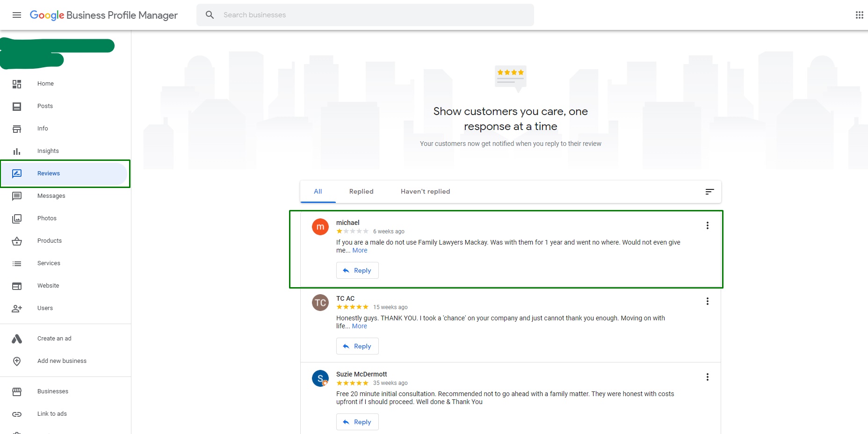This screenshot has width=868, height=434.
Task: Click the Photos sidebar icon
Action: 17,218
